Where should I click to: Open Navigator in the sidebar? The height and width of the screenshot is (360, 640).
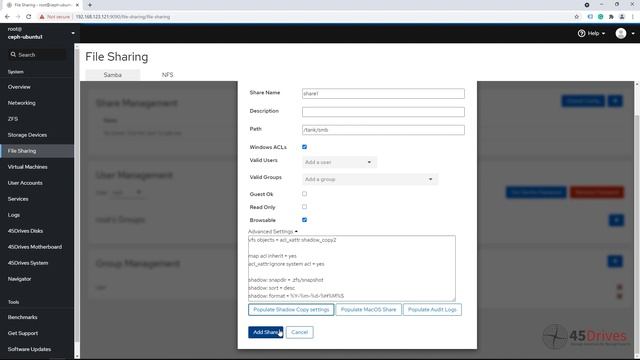click(19, 279)
